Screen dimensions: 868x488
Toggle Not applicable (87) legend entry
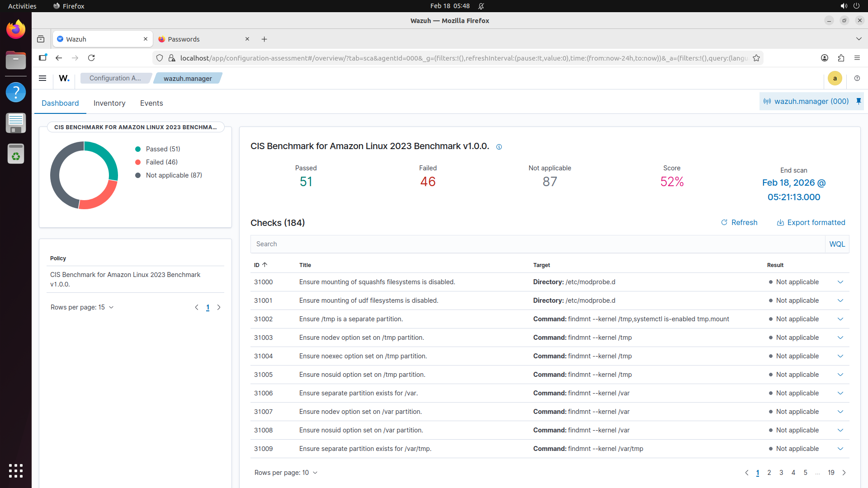[173, 175]
